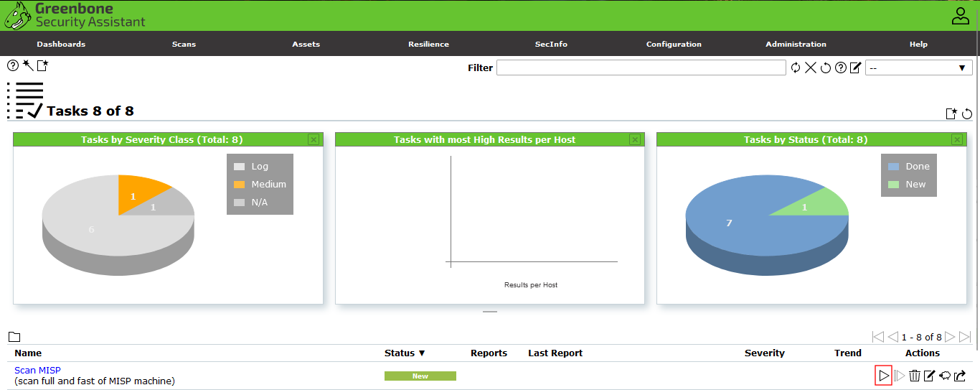Sort the table by Severity column

point(764,353)
